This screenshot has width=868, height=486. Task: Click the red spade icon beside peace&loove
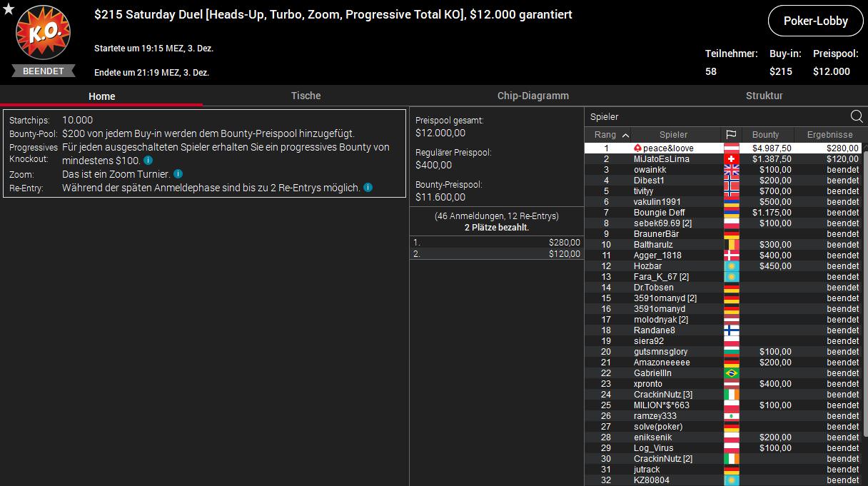637,148
